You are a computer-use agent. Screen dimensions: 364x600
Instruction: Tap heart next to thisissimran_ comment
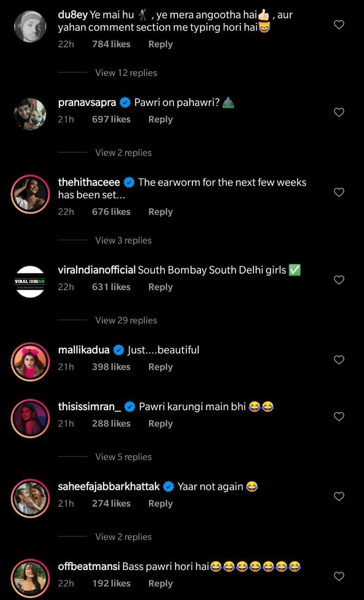[339, 417]
